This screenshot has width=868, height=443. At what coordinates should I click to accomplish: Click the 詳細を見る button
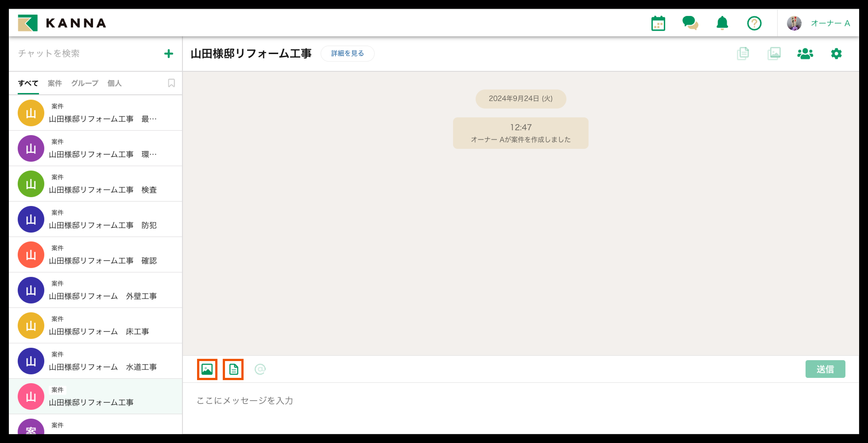tap(347, 54)
